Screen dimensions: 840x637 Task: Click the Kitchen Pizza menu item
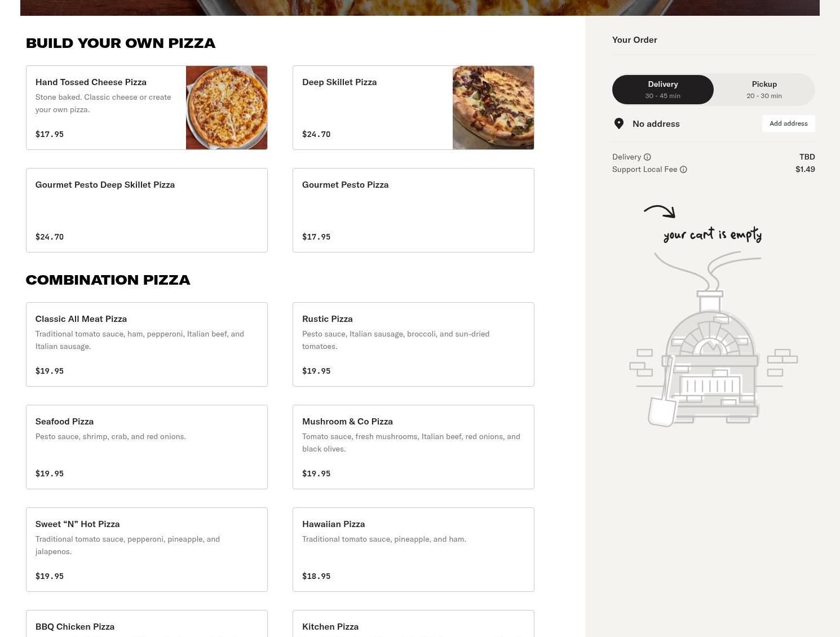pyautogui.click(x=413, y=625)
